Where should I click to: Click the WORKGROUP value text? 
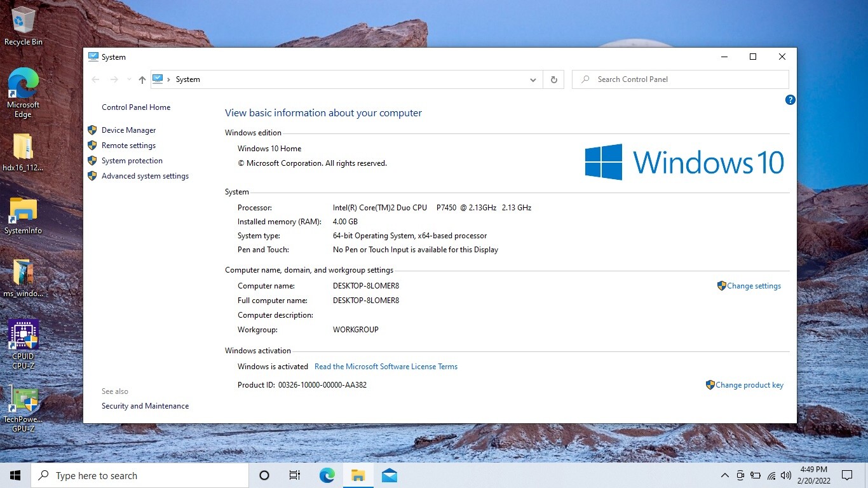pos(355,330)
